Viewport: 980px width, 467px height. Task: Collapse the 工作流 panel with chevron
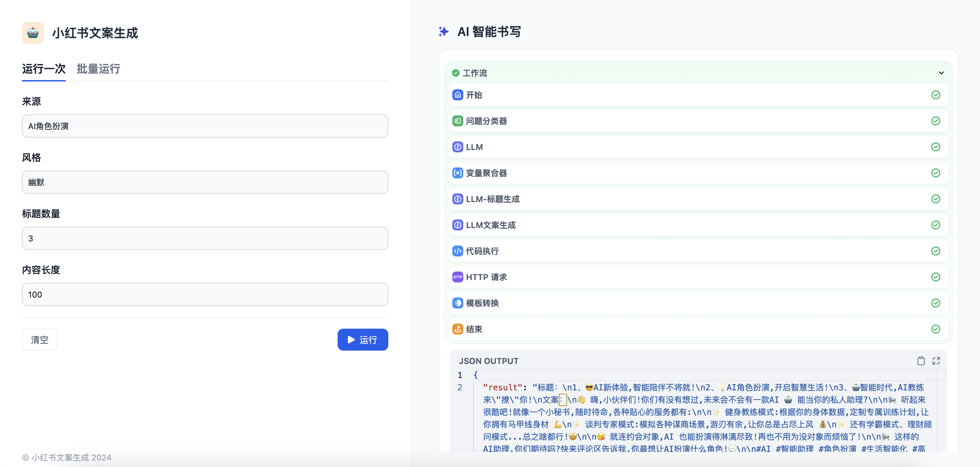941,73
